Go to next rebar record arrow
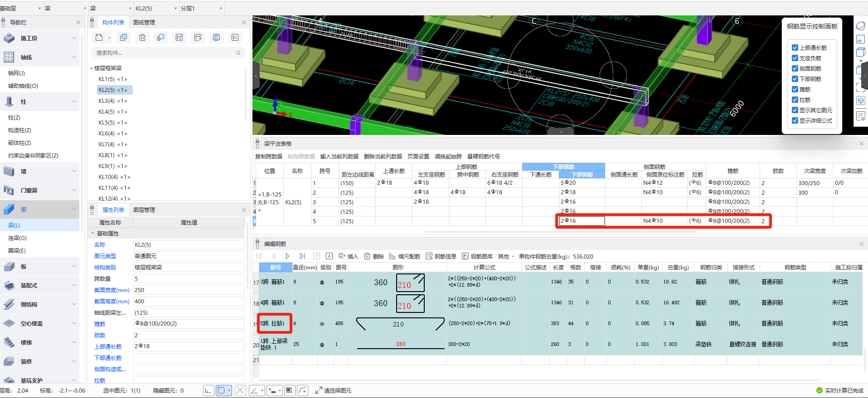Viewport: 868px width, 398px height. click(x=287, y=256)
